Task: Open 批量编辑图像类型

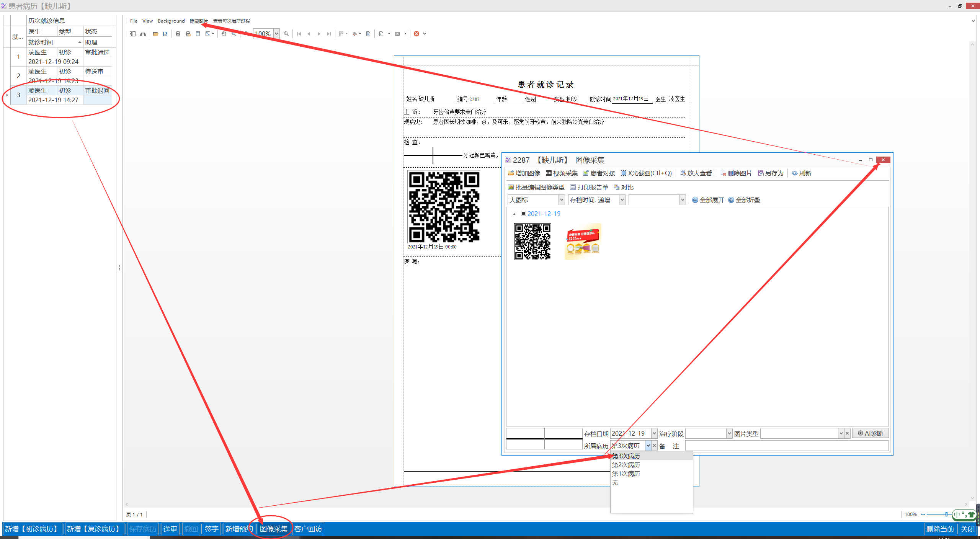Action: [x=536, y=187]
